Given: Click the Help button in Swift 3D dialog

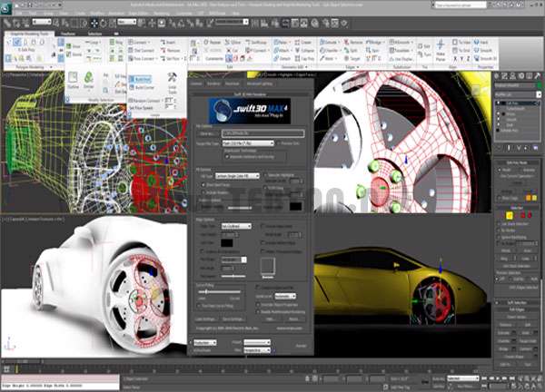Looking at the screenshot, I should tap(272, 319).
